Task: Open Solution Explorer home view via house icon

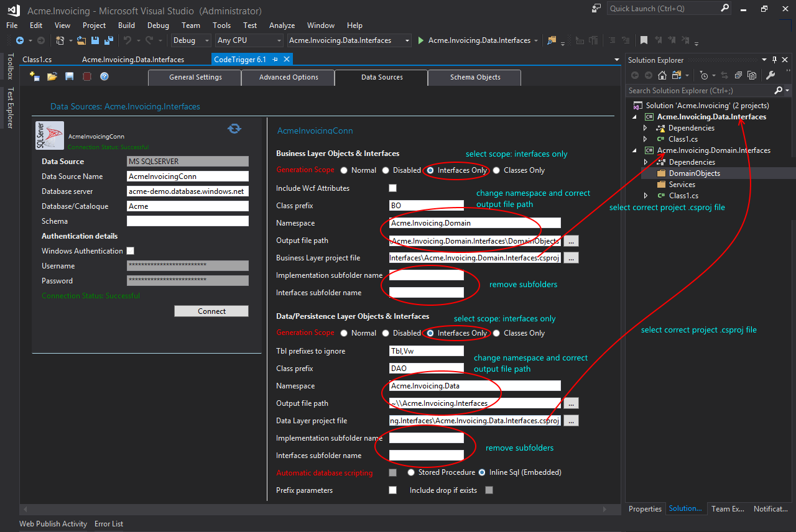Action: 661,75
